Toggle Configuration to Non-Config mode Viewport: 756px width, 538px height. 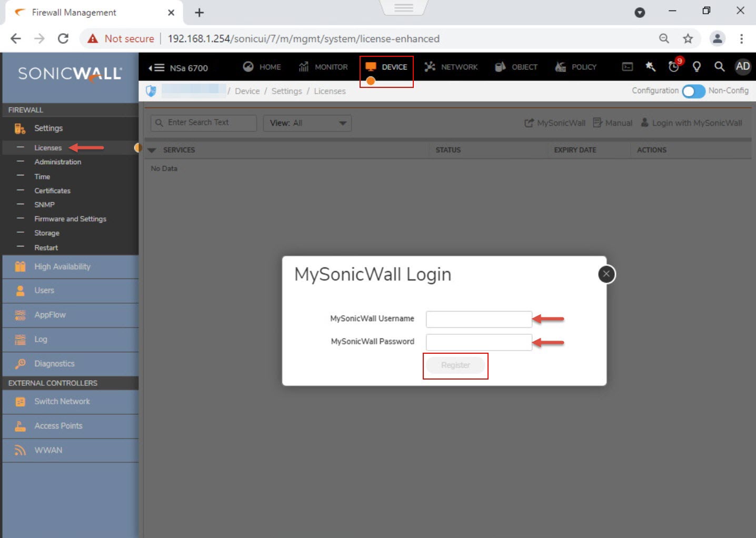point(693,91)
